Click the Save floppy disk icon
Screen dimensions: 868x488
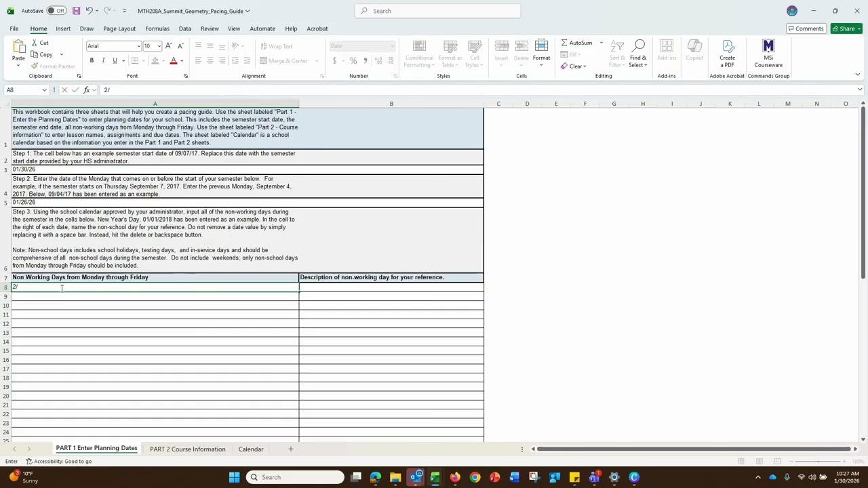coord(76,11)
